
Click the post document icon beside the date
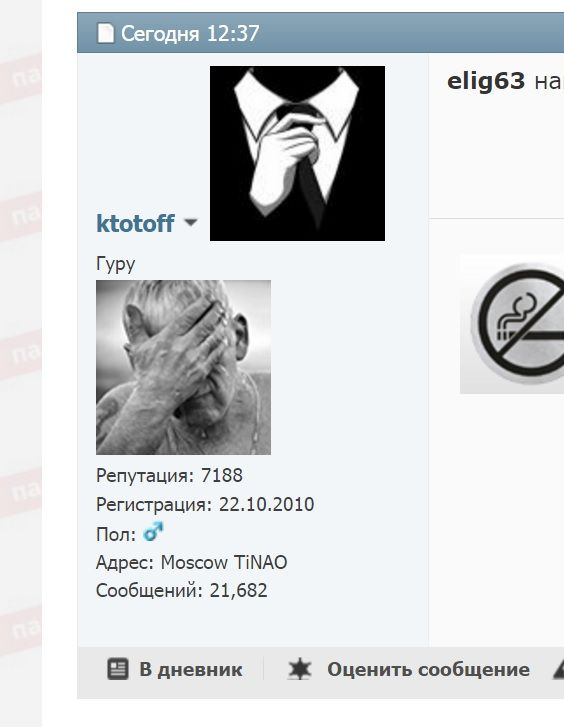(105, 33)
